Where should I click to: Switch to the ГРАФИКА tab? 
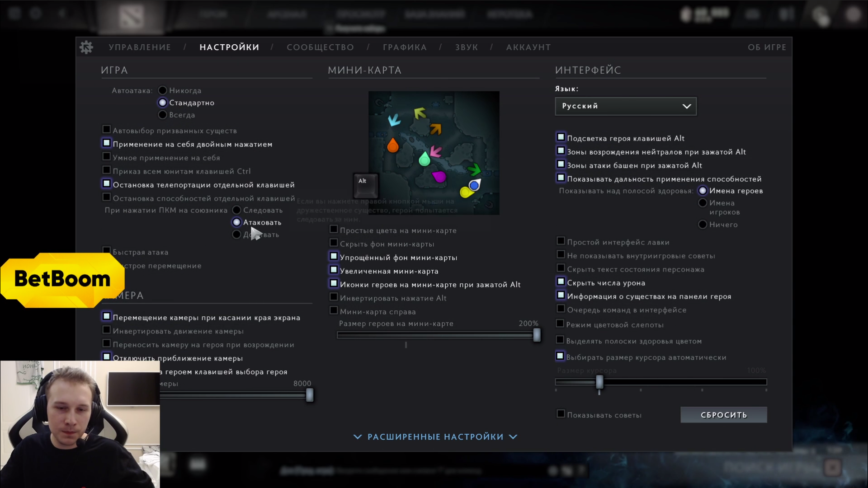point(404,47)
